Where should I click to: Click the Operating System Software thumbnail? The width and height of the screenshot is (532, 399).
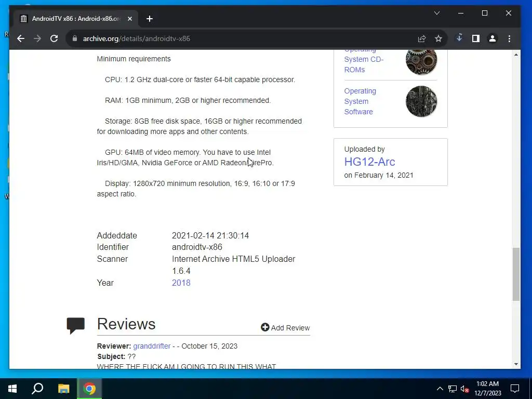click(x=421, y=101)
